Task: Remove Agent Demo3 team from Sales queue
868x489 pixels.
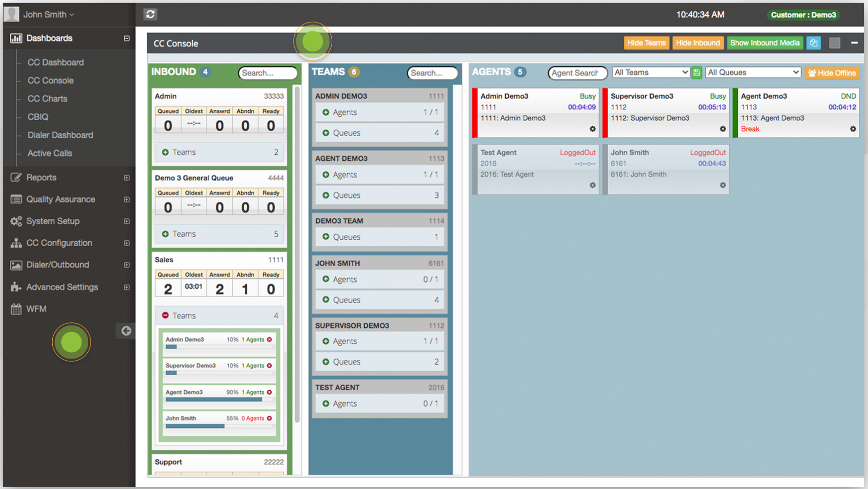Action: (270, 392)
